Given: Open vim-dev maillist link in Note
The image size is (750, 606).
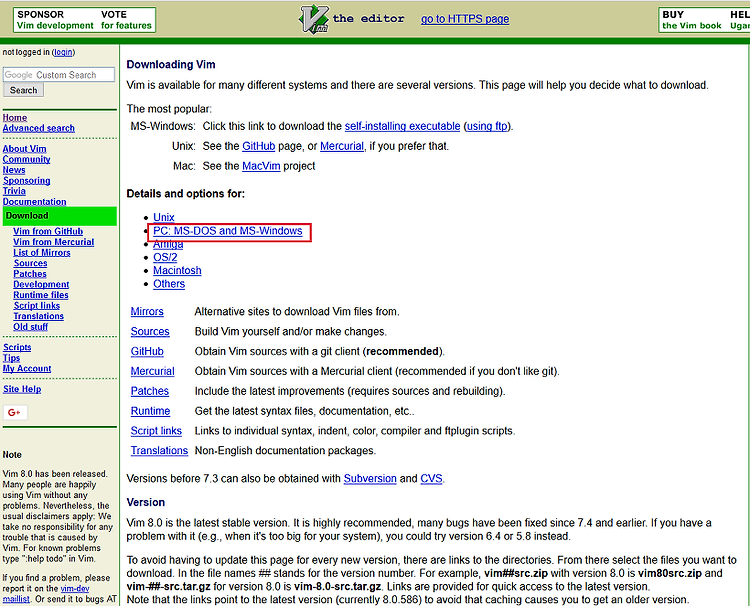Looking at the screenshot, I should (45, 594).
